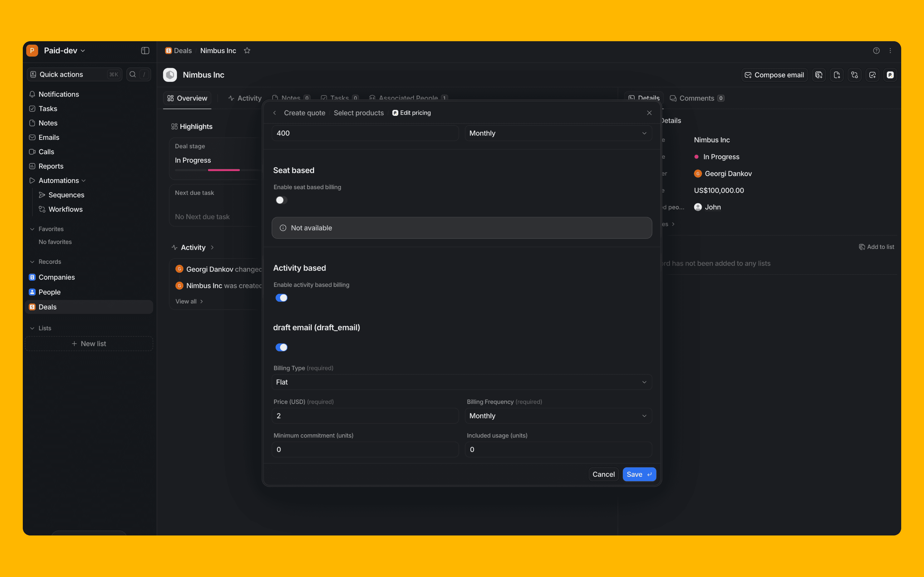
Task: Enable seat based billing toggle
Action: [x=281, y=200]
